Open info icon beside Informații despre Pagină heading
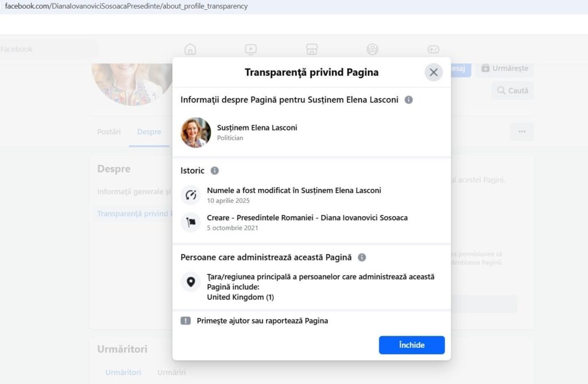The width and height of the screenshot is (588, 384). (409, 100)
